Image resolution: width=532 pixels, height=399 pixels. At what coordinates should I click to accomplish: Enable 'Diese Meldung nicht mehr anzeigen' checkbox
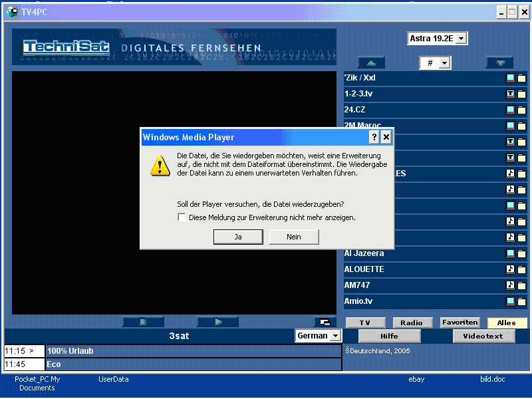[182, 217]
